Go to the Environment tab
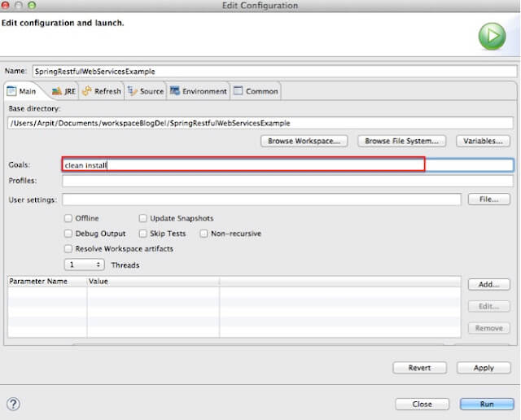Viewport: 521px width, 420px height. click(x=199, y=91)
